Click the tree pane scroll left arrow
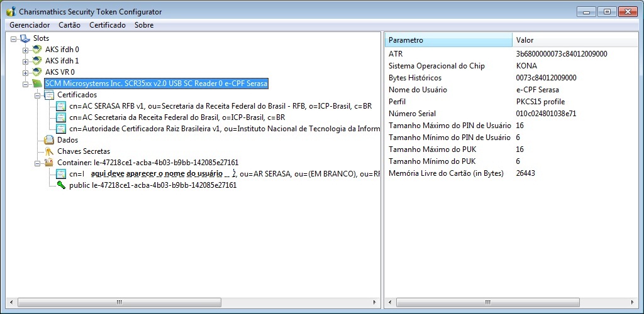644x314 pixels. coord(11,303)
